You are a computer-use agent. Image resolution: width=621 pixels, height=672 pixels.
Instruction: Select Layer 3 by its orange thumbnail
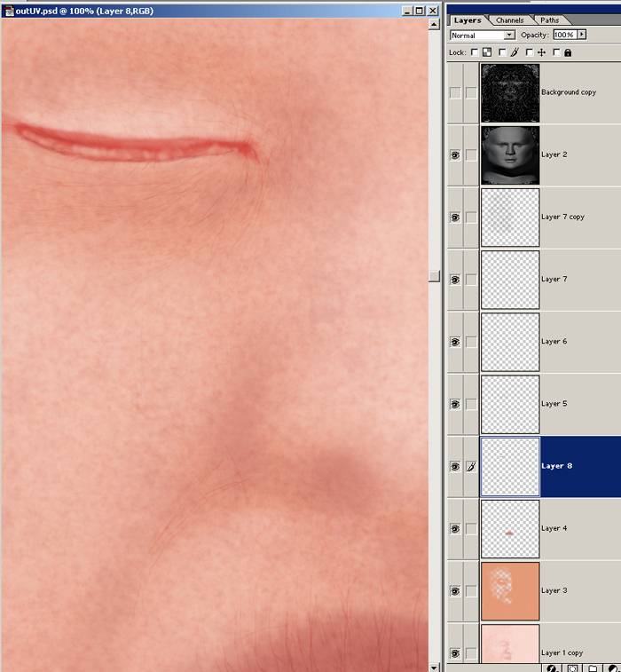pyautogui.click(x=510, y=590)
